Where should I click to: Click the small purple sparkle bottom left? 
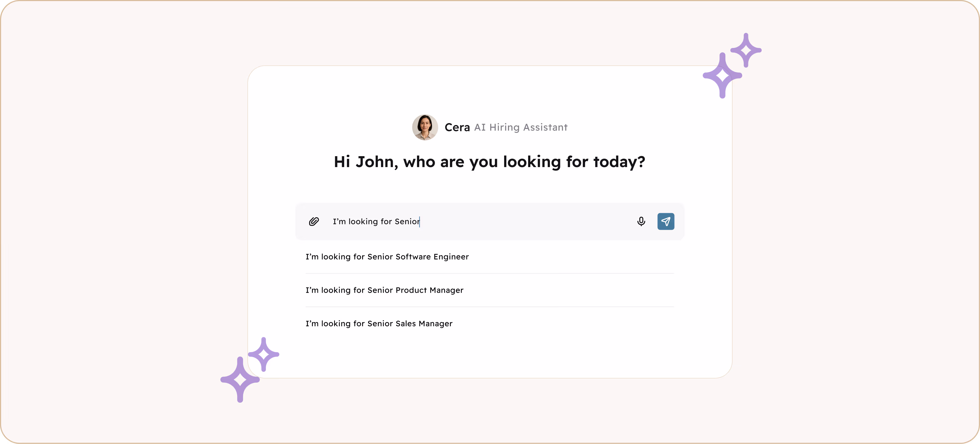pos(263,354)
